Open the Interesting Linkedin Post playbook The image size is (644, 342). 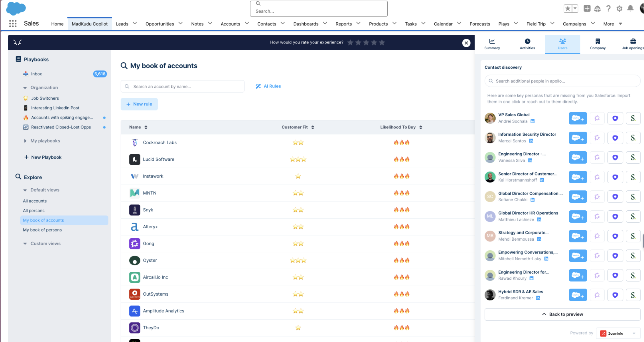coord(55,108)
